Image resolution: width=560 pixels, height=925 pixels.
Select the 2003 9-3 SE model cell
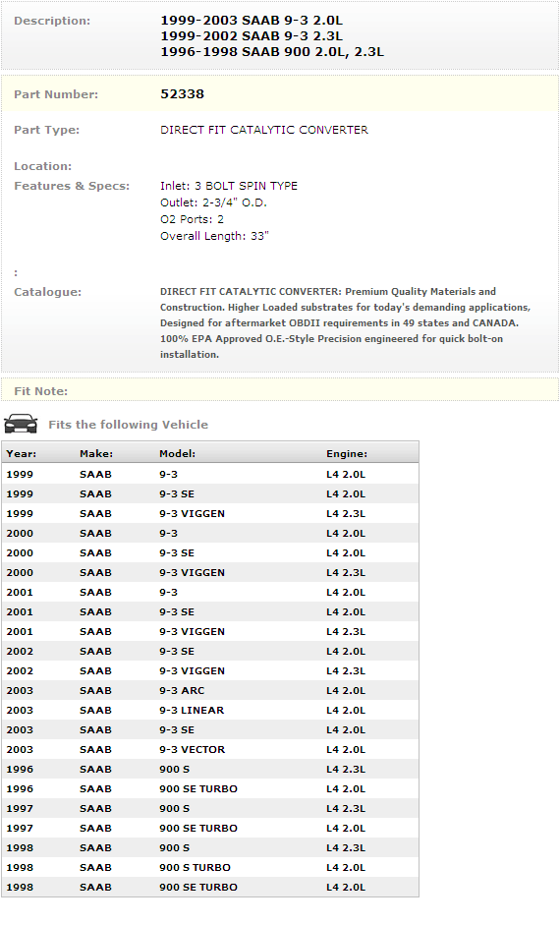(177, 730)
